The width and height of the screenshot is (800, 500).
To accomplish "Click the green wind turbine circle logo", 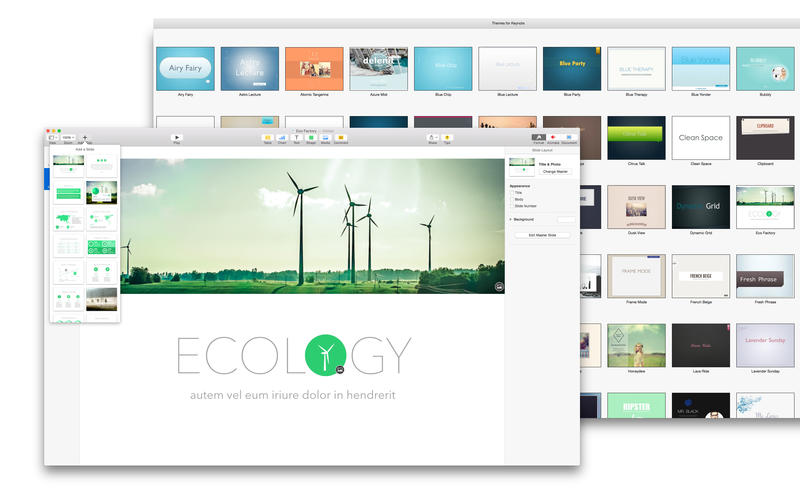I will click(326, 355).
